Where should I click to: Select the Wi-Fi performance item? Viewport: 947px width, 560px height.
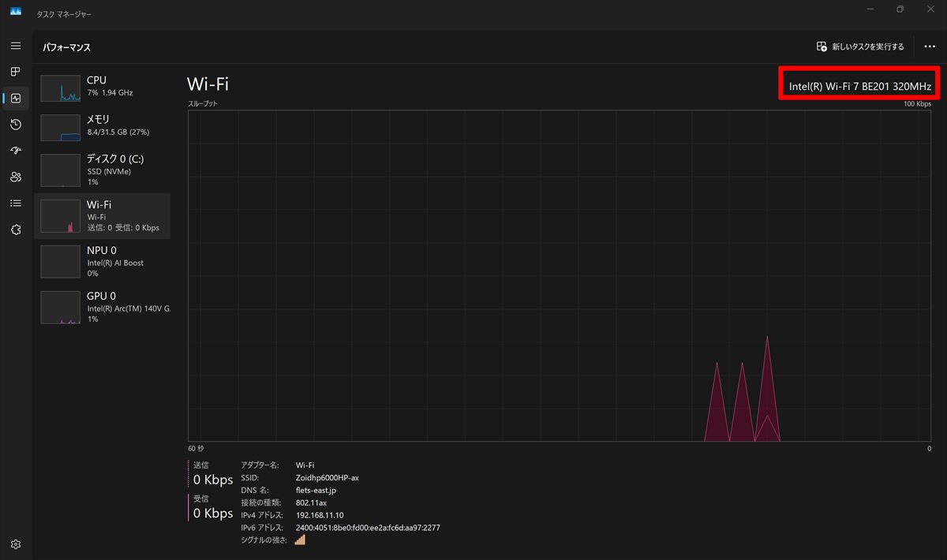(102, 215)
